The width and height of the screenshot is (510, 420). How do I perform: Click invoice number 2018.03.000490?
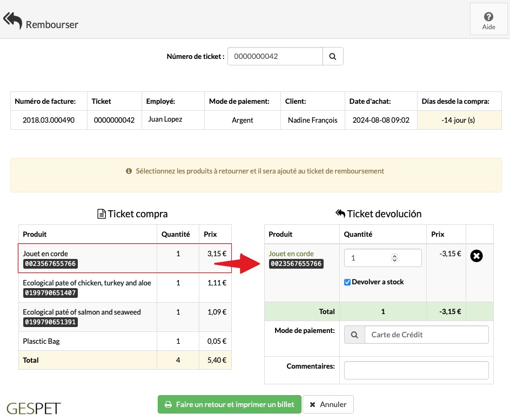[49, 120]
